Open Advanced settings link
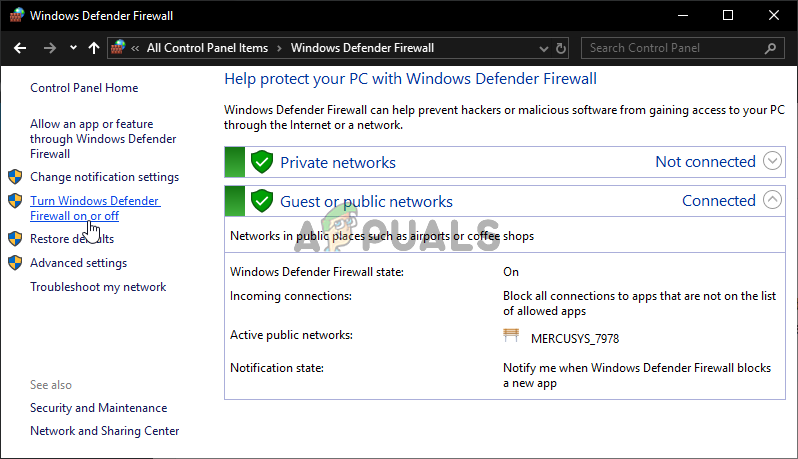 78,263
